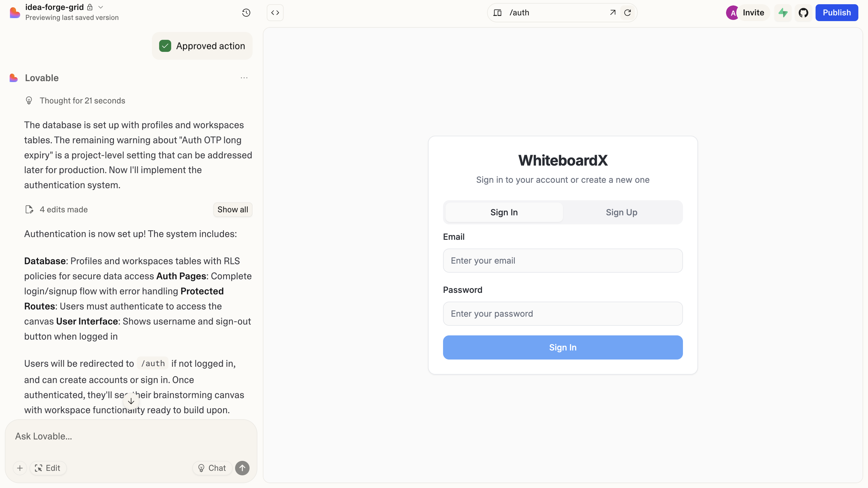This screenshot has height=488, width=868.
Task: Select the Sign In tab
Action: [x=504, y=212]
